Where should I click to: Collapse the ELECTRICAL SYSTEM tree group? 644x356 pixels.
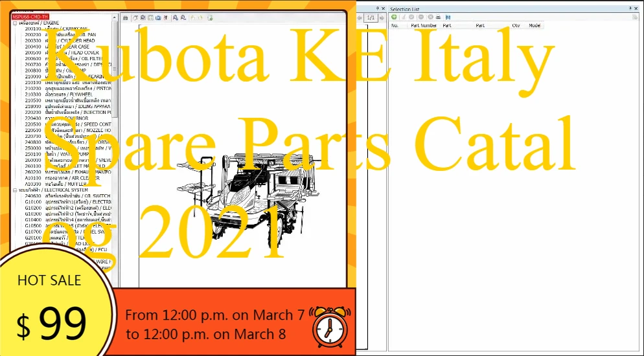tap(15, 190)
